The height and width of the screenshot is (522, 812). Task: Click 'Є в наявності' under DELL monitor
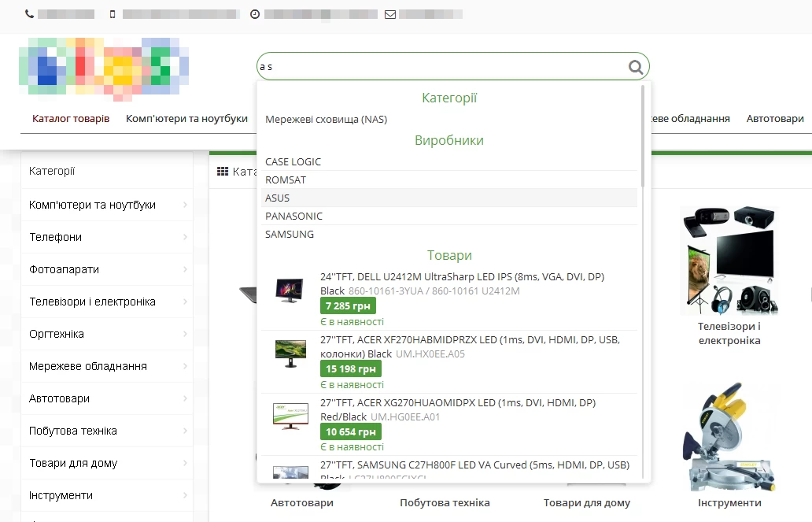[352, 322]
